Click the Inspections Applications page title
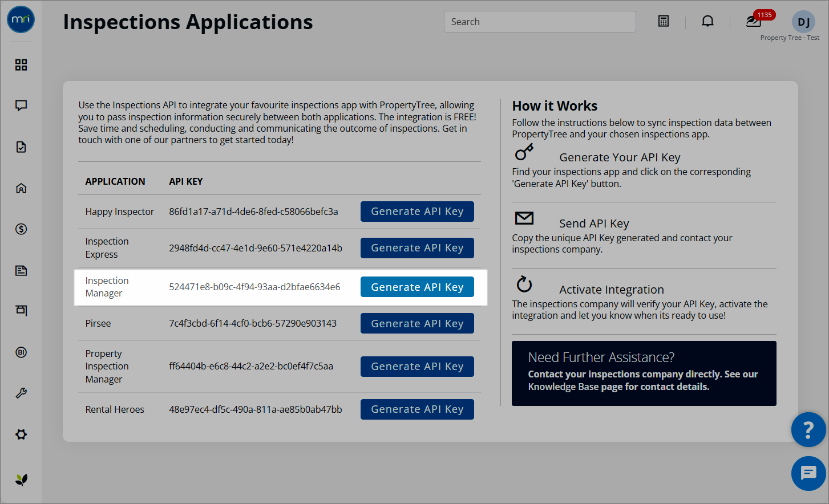 coord(188,22)
